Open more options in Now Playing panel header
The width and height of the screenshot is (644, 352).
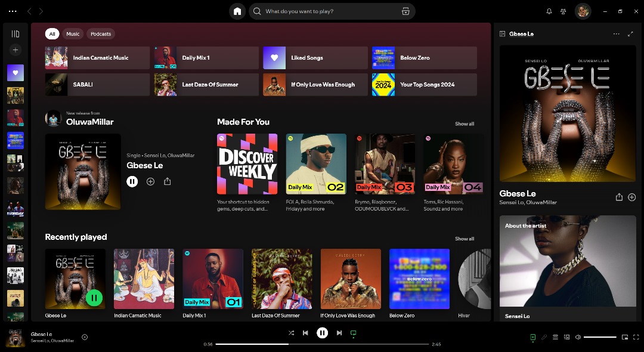pos(616,33)
